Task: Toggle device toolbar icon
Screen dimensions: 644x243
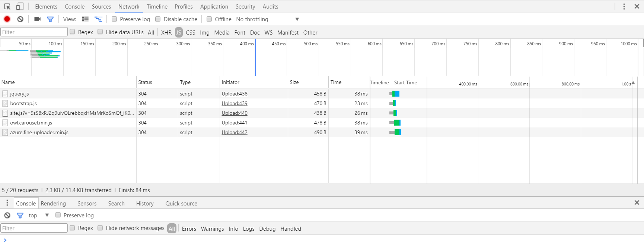Action: click(x=20, y=6)
